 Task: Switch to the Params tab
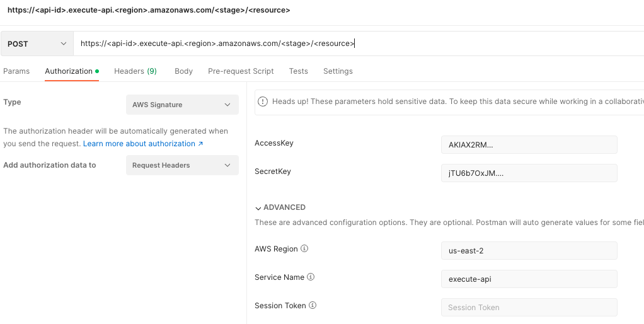[x=16, y=71]
